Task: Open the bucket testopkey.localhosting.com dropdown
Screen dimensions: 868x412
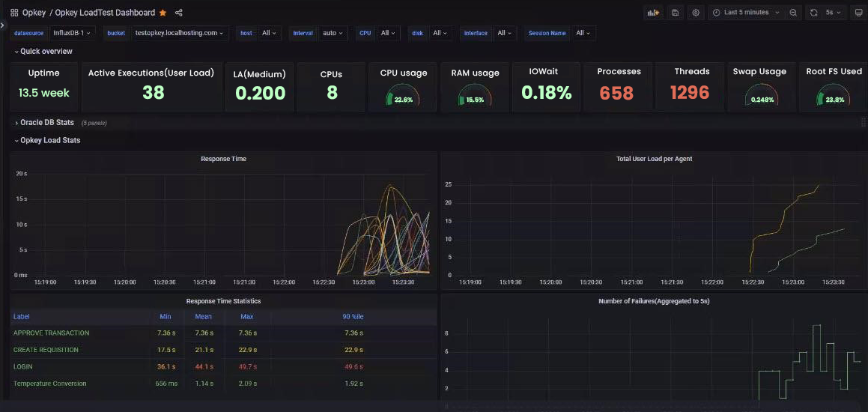Action: point(180,33)
